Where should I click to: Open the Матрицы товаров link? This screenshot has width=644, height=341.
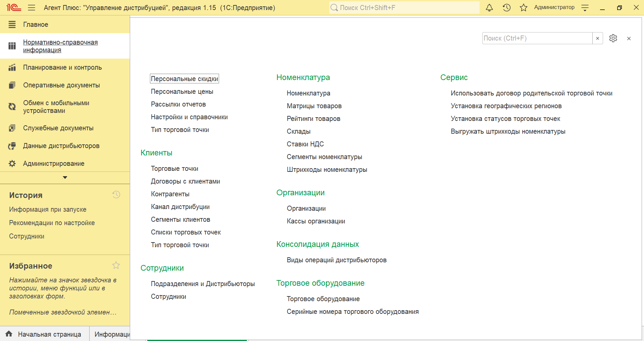314,106
